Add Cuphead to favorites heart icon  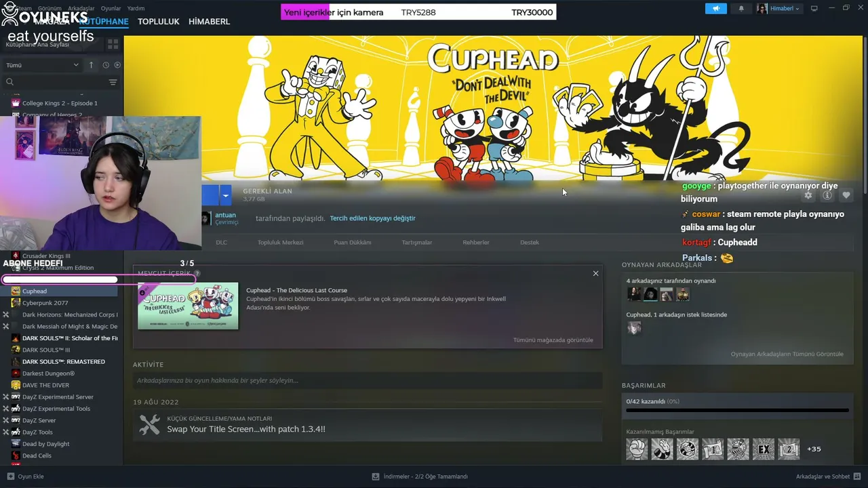pyautogui.click(x=846, y=195)
